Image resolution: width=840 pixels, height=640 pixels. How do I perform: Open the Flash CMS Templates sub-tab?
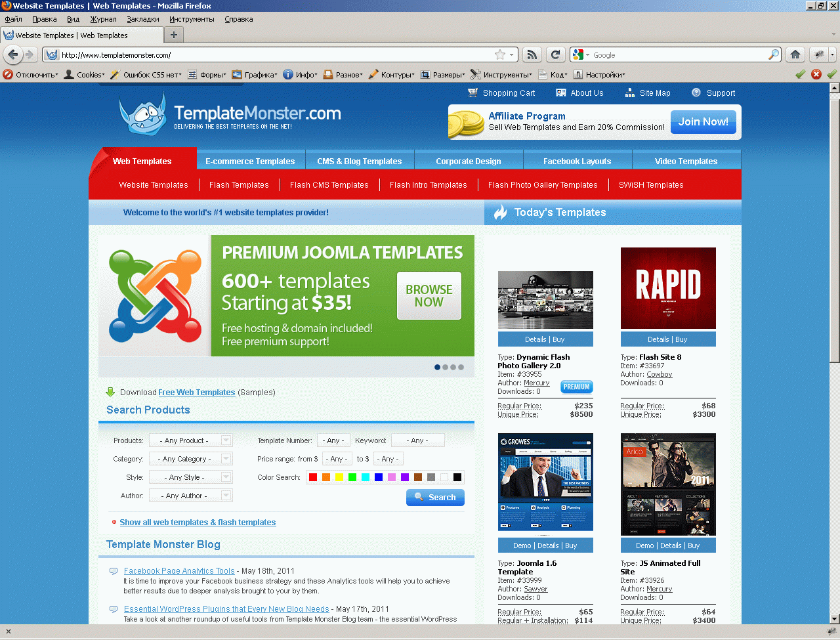pos(329,185)
